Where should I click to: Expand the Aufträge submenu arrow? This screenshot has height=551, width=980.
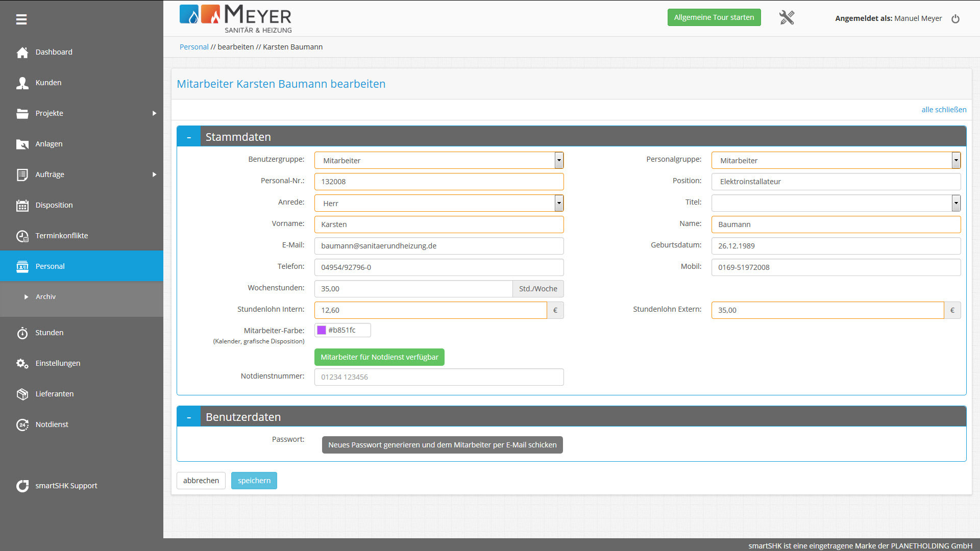[154, 174]
